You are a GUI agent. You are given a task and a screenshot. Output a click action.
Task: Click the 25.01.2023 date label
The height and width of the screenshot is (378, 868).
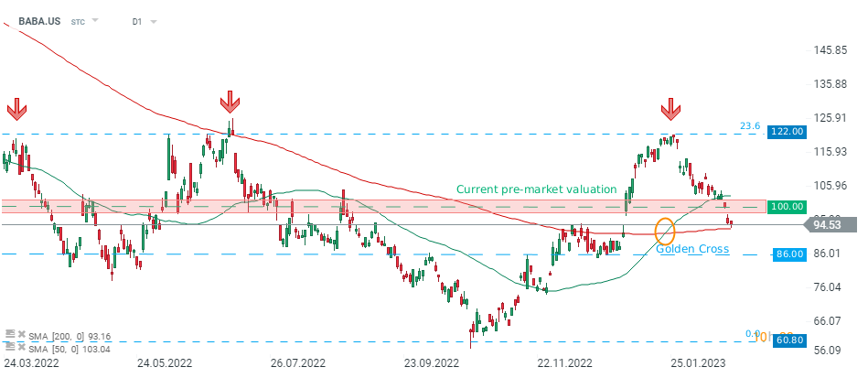pos(698,363)
